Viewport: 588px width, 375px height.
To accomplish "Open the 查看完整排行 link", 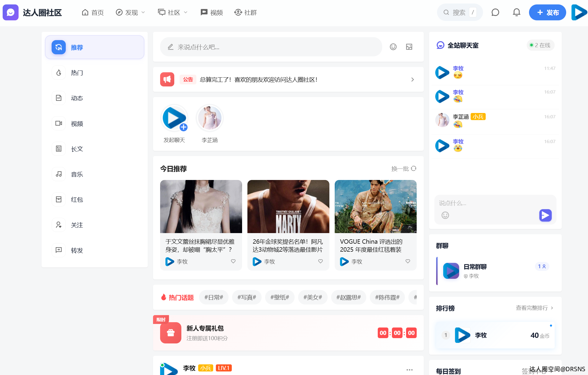I will pyautogui.click(x=534, y=308).
